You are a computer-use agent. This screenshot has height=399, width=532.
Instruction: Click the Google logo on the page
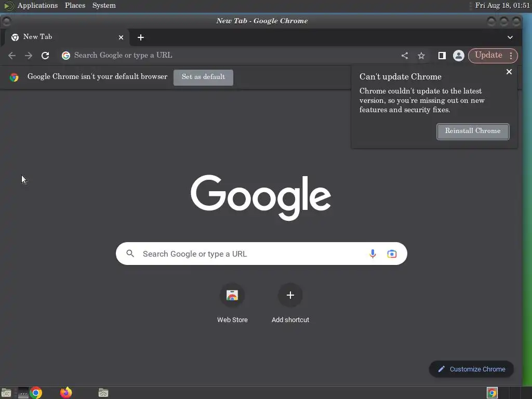coord(261,197)
